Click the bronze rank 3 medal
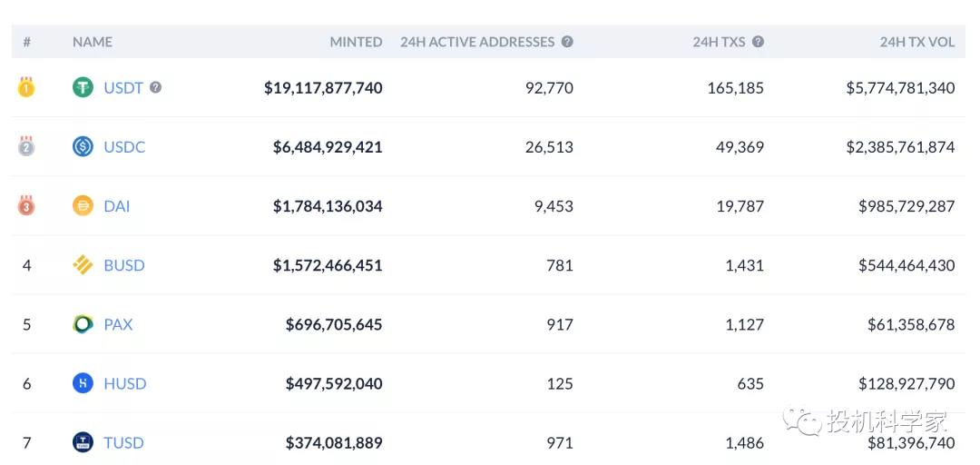Viewport: 980px width, 465px height. tap(26, 206)
